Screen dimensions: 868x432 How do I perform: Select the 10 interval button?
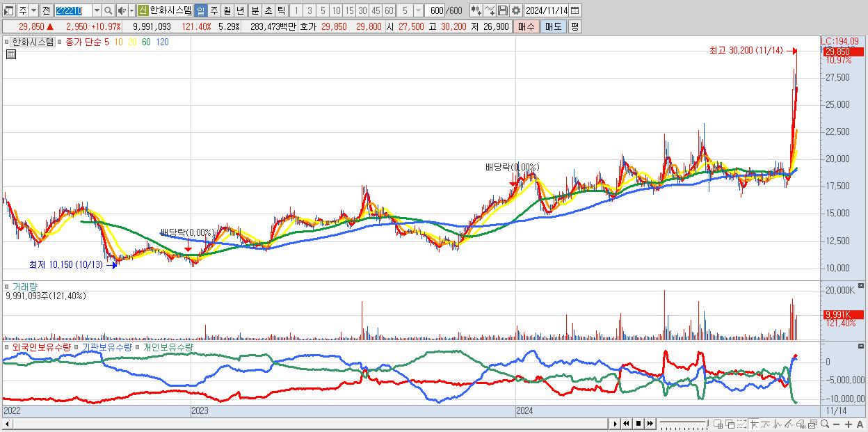pos(336,10)
